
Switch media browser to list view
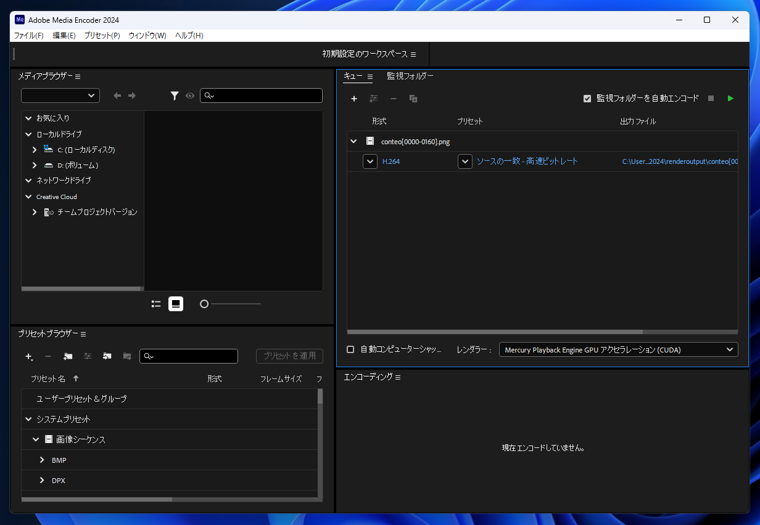click(x=156, y=304)
